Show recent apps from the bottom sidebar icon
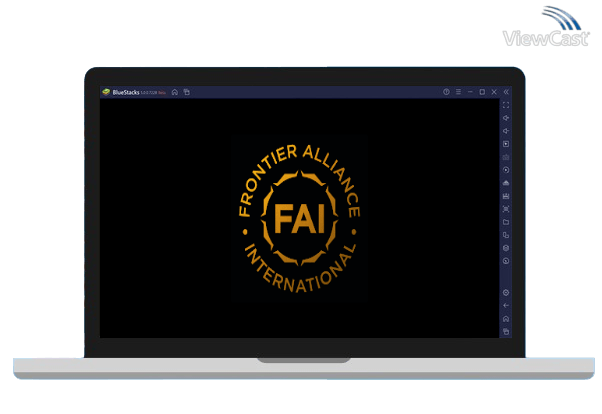Screen dimensions: 602x414 click(506, 332)
